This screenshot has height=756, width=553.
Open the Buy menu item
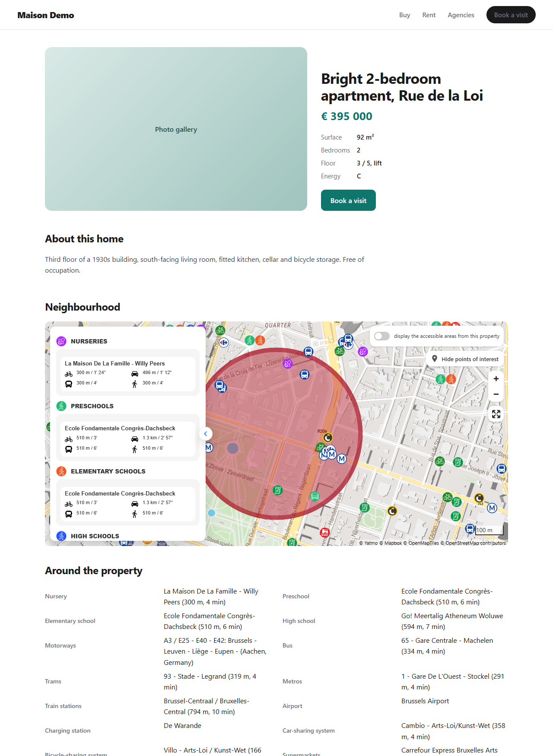405,15
